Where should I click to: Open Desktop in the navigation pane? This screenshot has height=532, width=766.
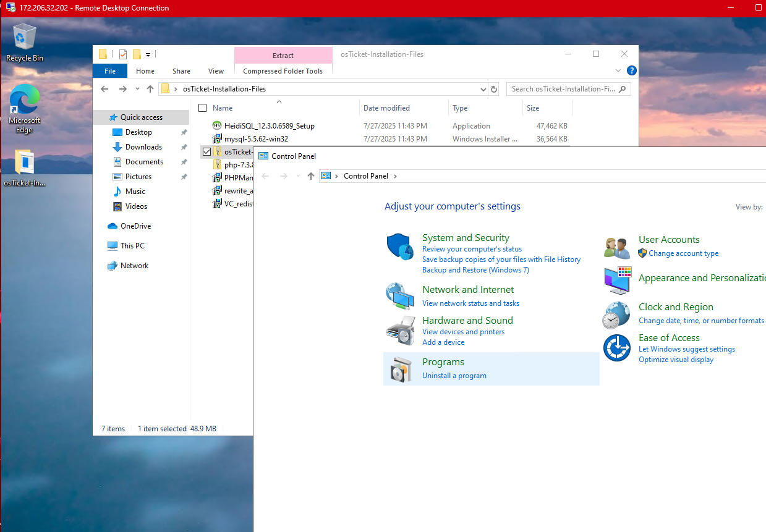click(x=138, y=132)
